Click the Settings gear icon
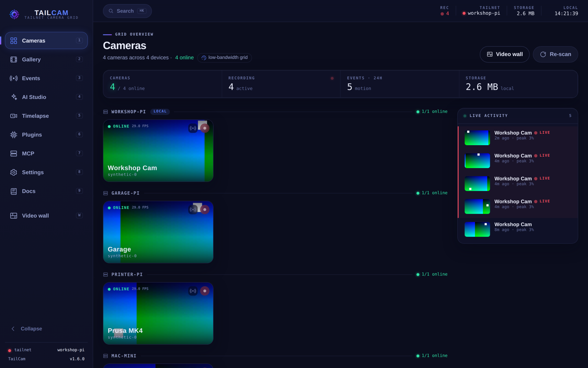588x368 pixels. point(14,173)
